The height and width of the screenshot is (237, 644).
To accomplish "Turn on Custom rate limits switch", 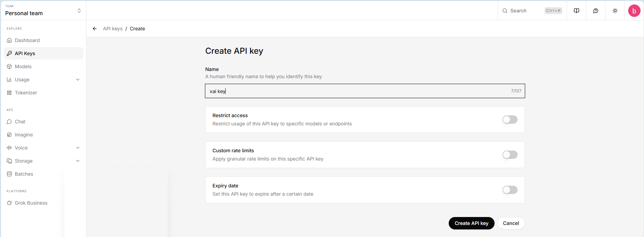I will 510,155.
